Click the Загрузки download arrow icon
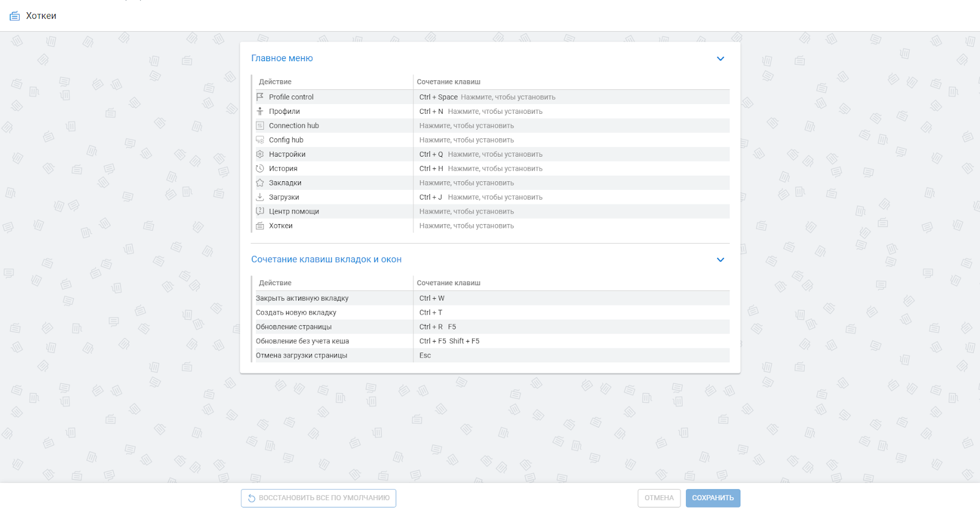Viewport: 980px width, 513px height. 260,197
